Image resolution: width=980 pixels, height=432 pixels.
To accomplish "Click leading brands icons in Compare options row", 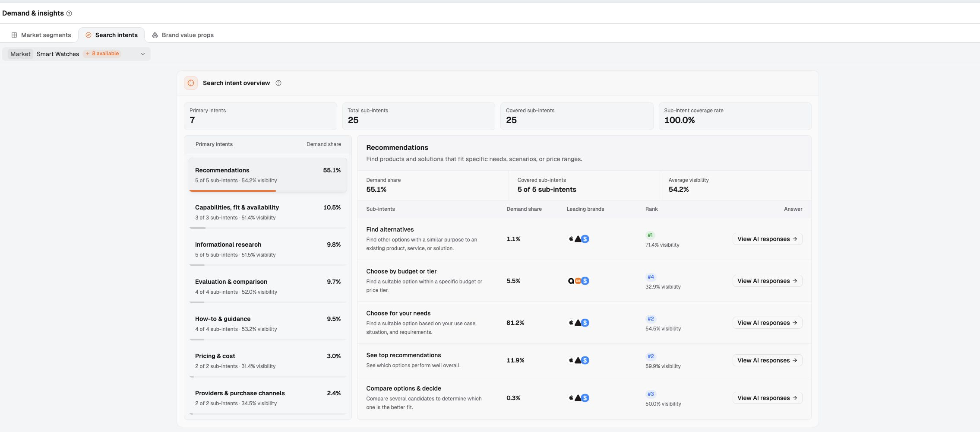I will pos(579,398).
